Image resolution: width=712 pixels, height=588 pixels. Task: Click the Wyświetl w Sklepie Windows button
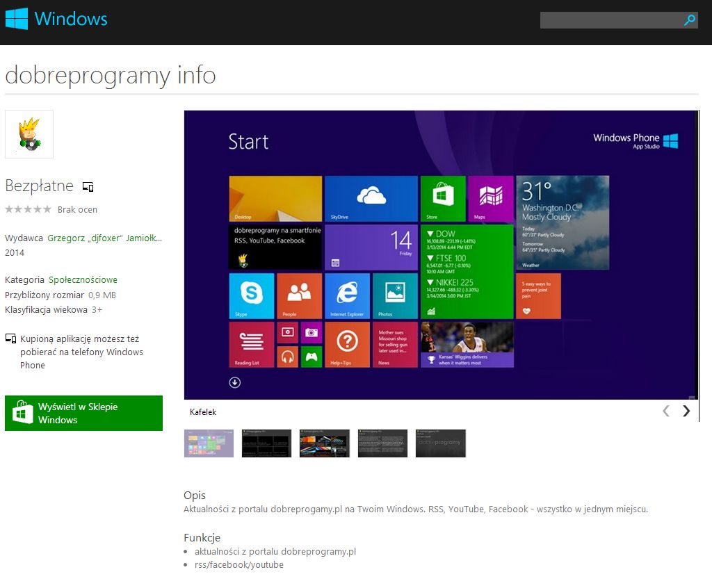coord(83,413)
